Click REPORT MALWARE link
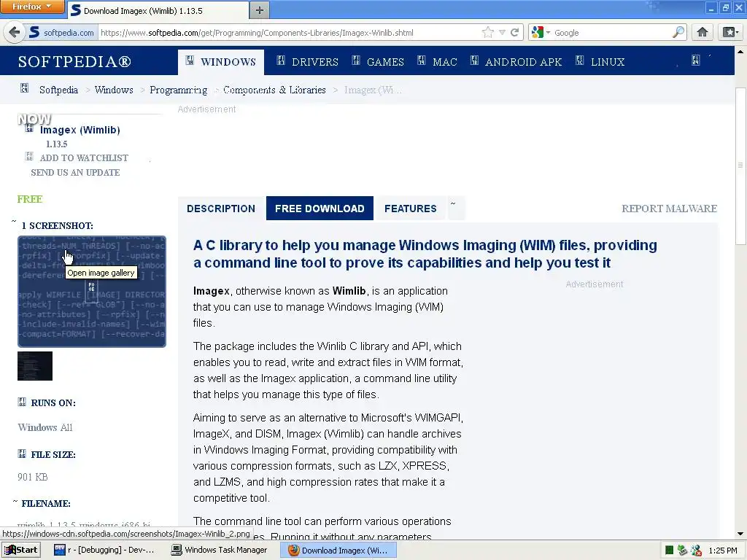The width and height of the screenshot is (747, 560). (670, 209)
